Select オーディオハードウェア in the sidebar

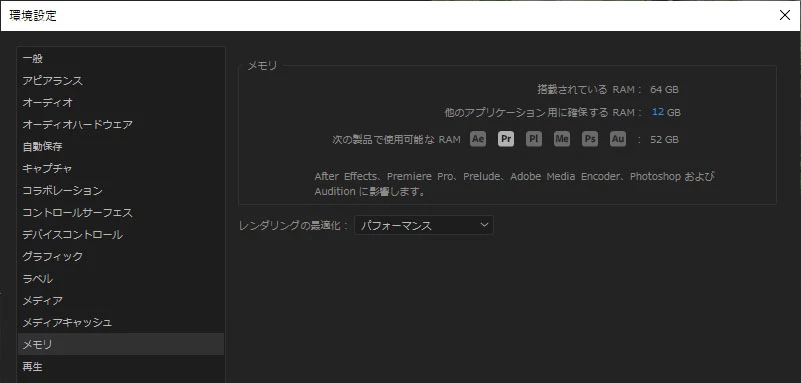(x=121, y=125)
